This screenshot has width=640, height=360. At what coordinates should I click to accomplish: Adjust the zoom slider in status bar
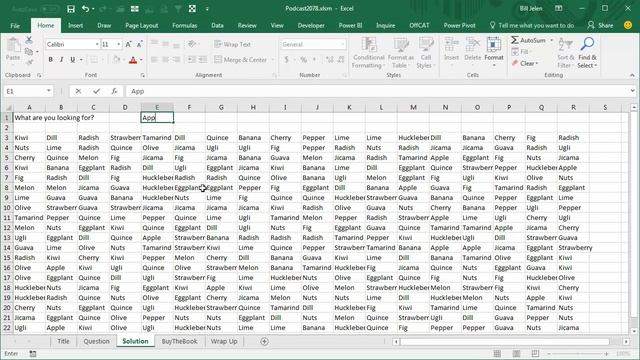[x=578, y=354]
